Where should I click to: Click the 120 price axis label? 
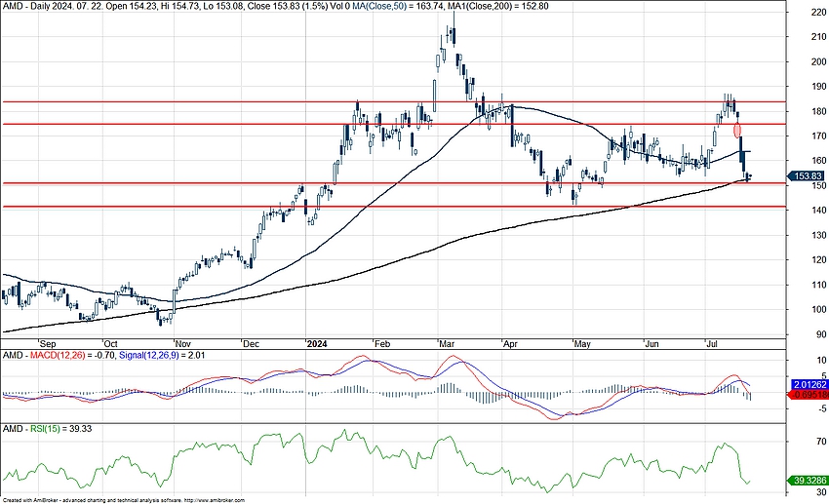(x=818, y=260)
